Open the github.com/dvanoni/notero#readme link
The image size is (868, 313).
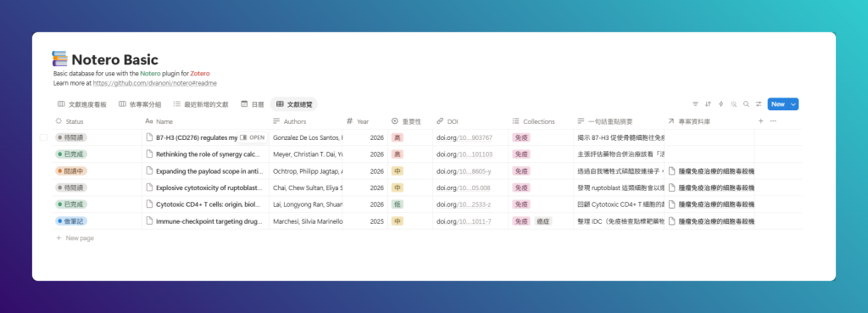(x=154, y=83)
